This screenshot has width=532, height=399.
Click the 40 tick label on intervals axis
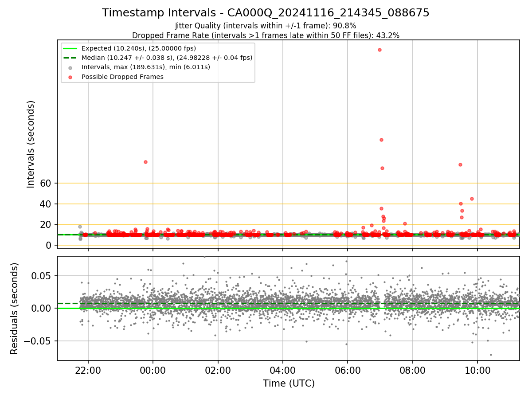pos(47,204)
